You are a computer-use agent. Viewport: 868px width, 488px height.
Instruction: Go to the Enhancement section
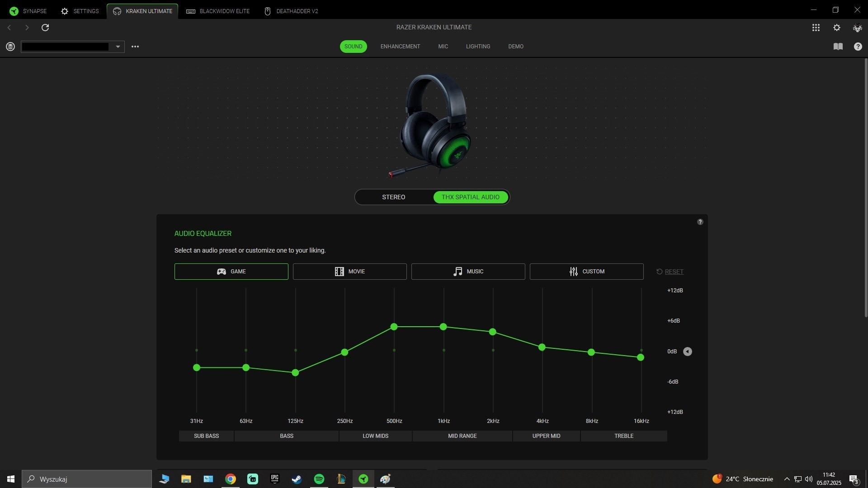(x=400, y=47)
